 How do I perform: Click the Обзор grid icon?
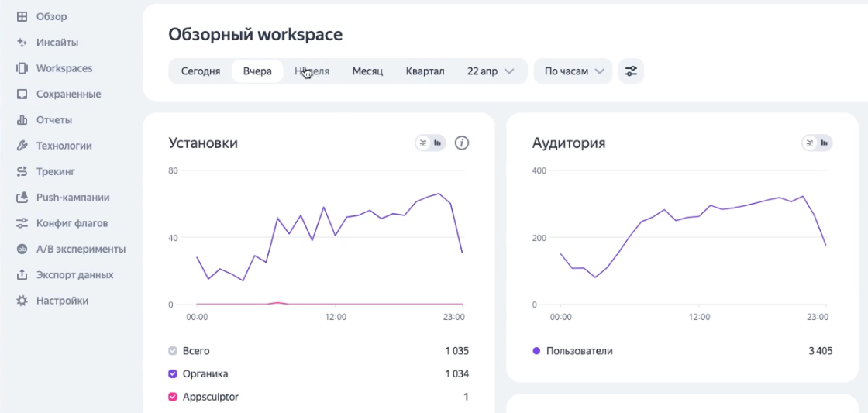point(22,16)
